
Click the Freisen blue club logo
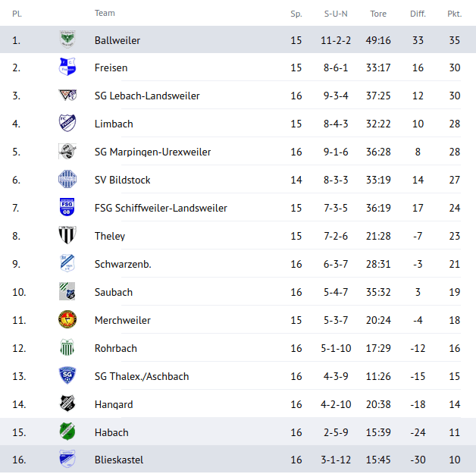click(x=67, y=67)
